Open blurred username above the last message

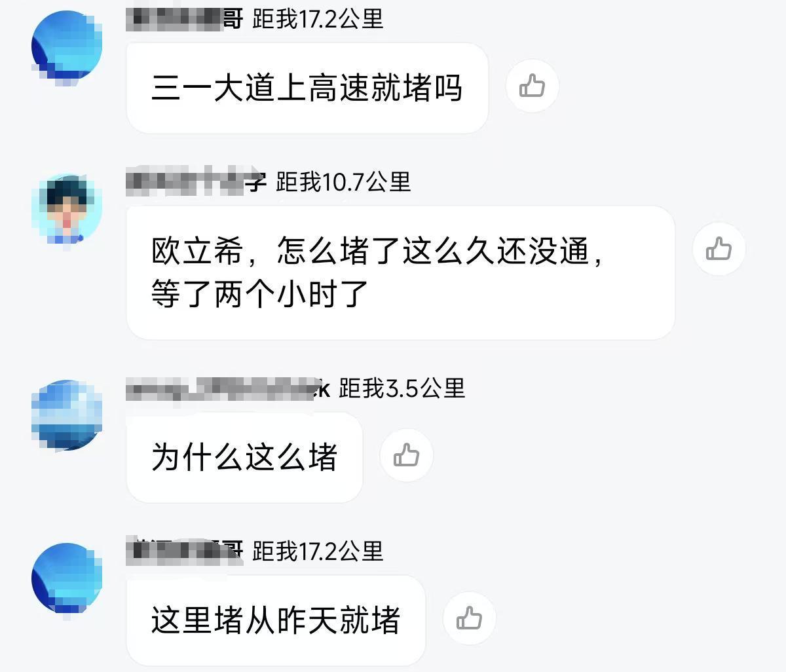(x=185, y=551)
